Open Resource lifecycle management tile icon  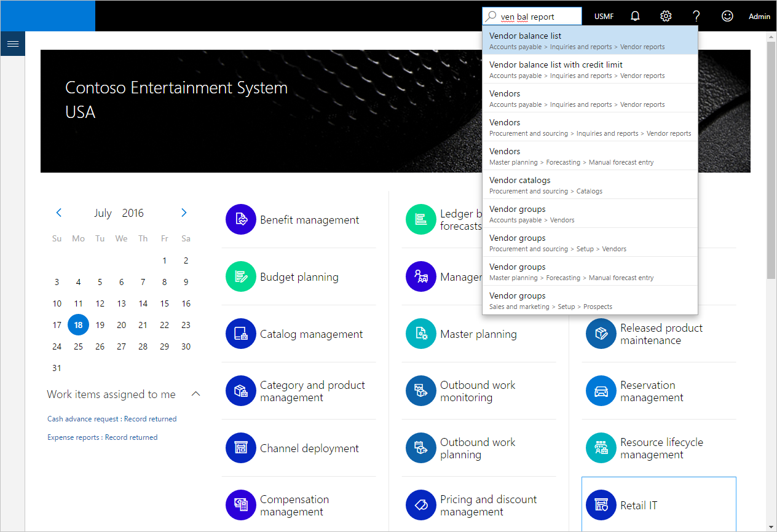click(x=601, y=448)
